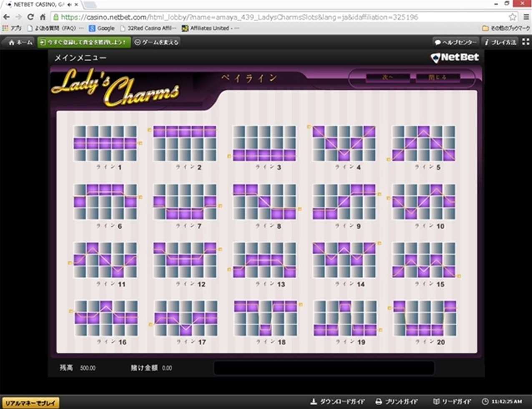
Task: Click the ライン 10 payline diagram
Action: [x=424, y=202]
